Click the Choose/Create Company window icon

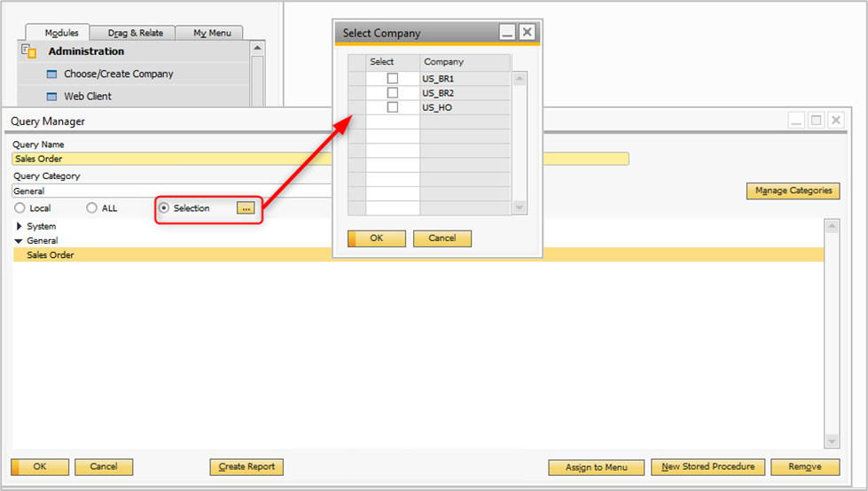pyautogui.click(x=51, y=74)
